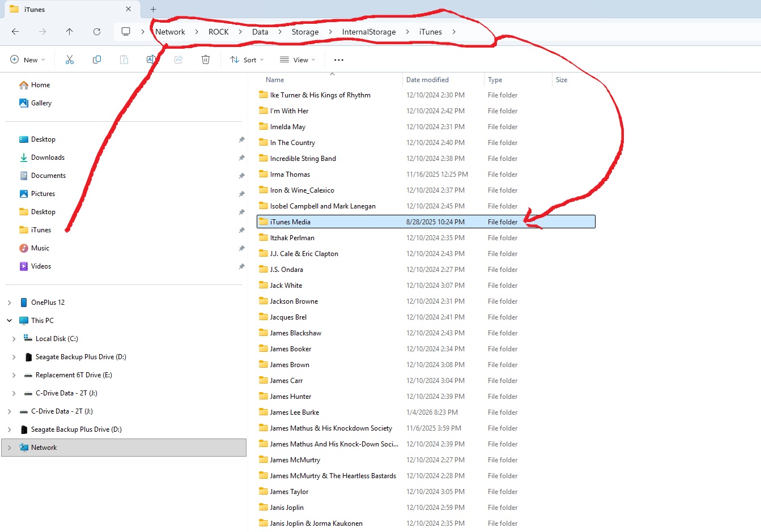Expand the OnePlus 12 device node

tap(10, 303)
